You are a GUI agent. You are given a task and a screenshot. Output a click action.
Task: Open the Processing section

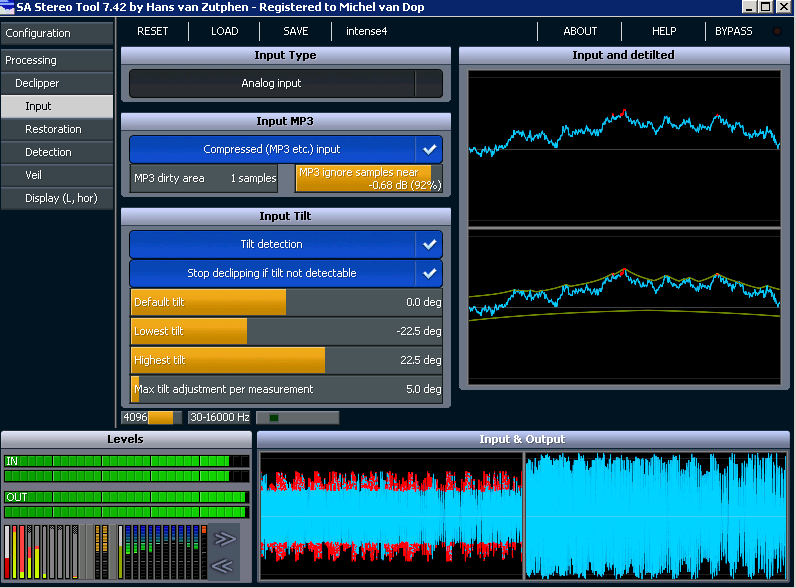point(57,60)
